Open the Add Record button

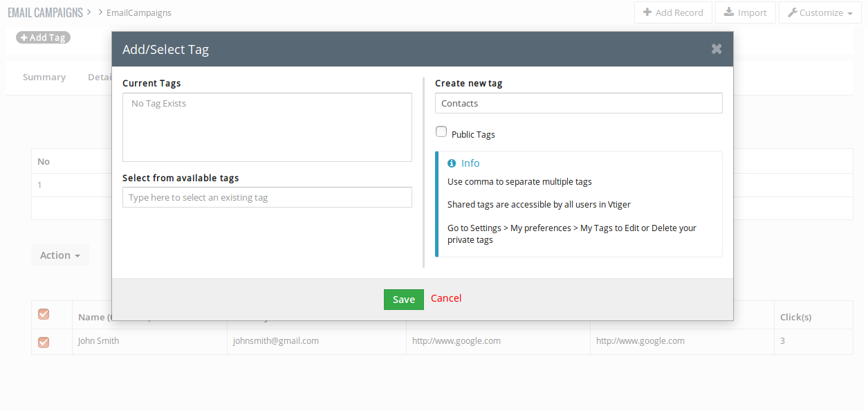pyautogui.click(x=673, y=12)
